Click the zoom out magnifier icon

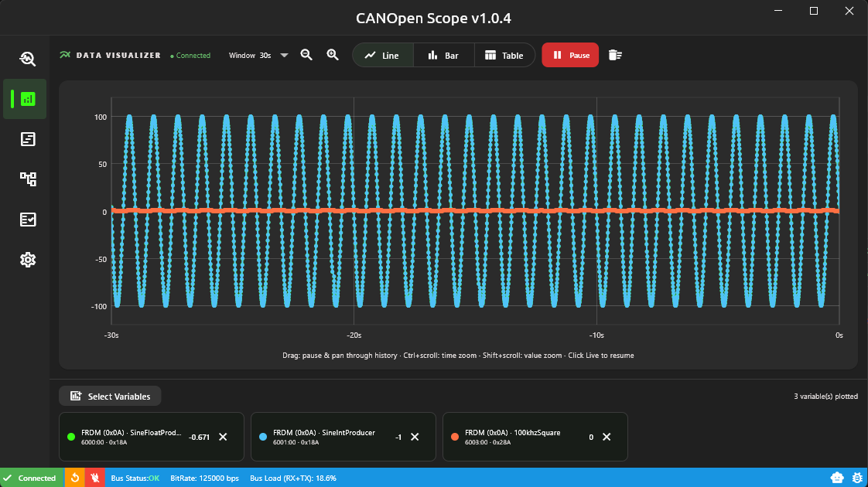[306, 55]
